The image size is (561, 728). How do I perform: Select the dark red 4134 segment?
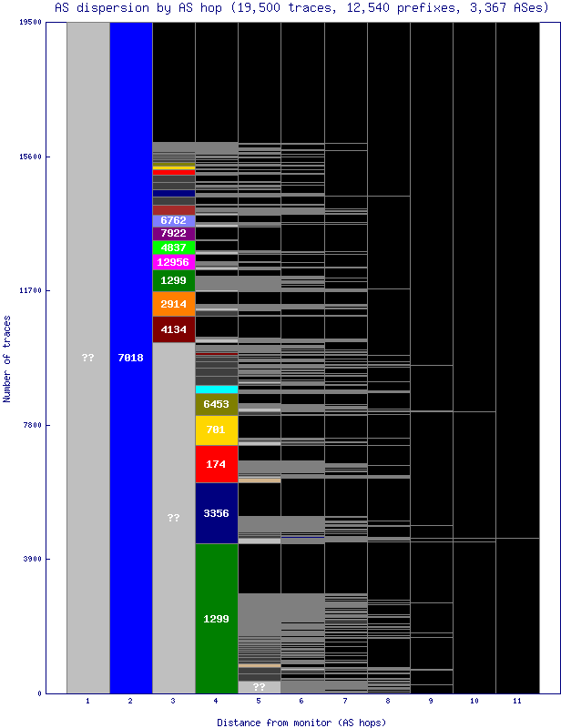[x=174, y=329]
